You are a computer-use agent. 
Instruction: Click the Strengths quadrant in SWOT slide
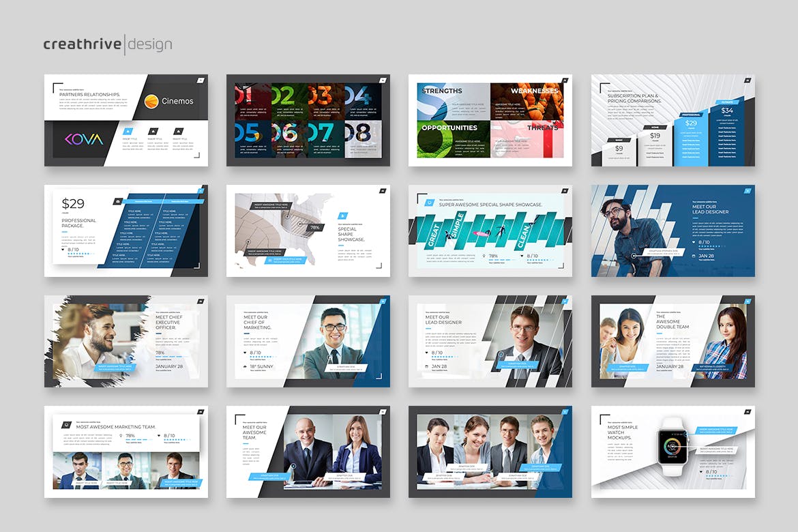tap(449, 101)
